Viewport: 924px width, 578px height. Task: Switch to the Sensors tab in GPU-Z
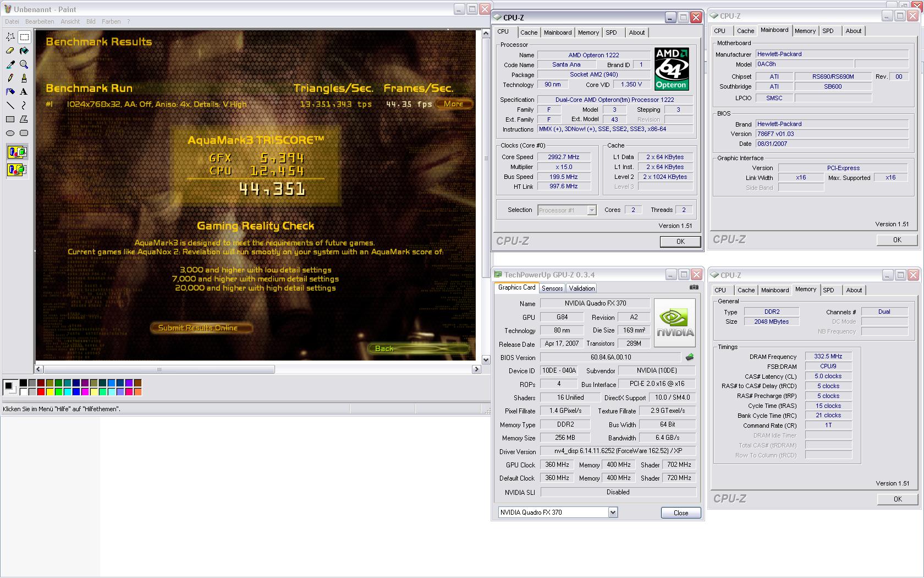point(552,288)
